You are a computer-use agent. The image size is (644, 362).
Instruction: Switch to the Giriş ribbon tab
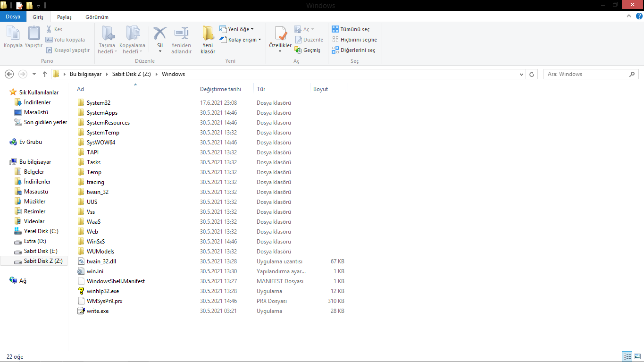(x=38, y=17)
